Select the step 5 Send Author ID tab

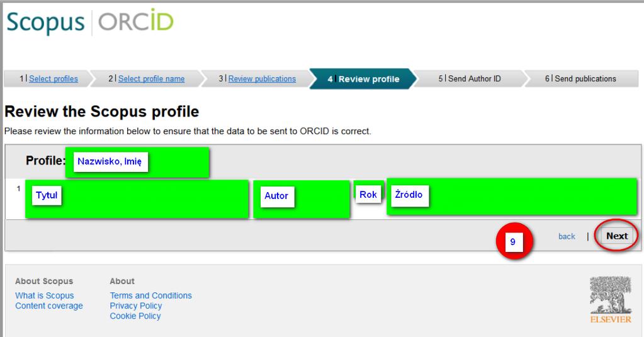click(470, 79)
